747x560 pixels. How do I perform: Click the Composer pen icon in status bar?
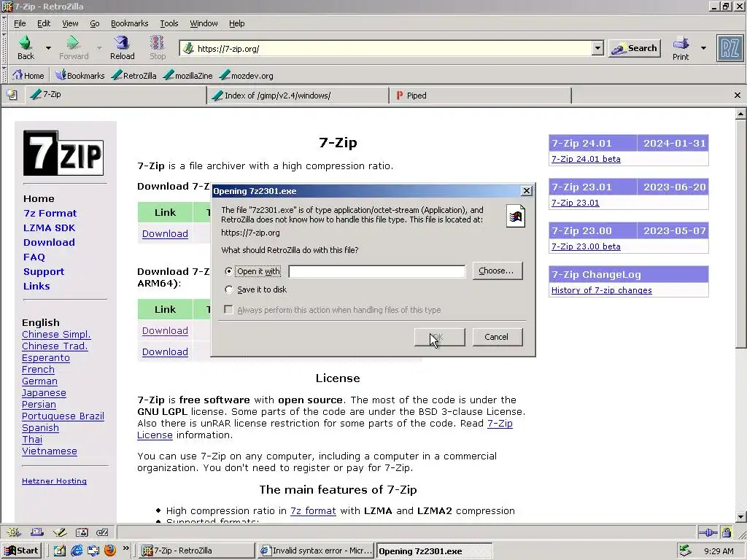coord(60,532)
